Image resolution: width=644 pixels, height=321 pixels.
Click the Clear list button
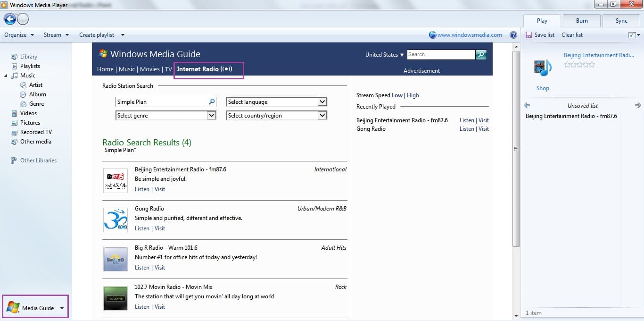(x=572, y=35)
